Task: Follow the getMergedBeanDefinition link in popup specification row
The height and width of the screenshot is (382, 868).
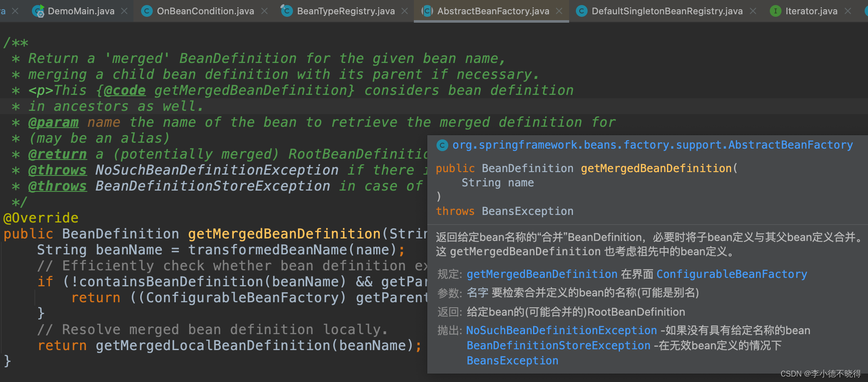Action: click(x=542, y=274)
